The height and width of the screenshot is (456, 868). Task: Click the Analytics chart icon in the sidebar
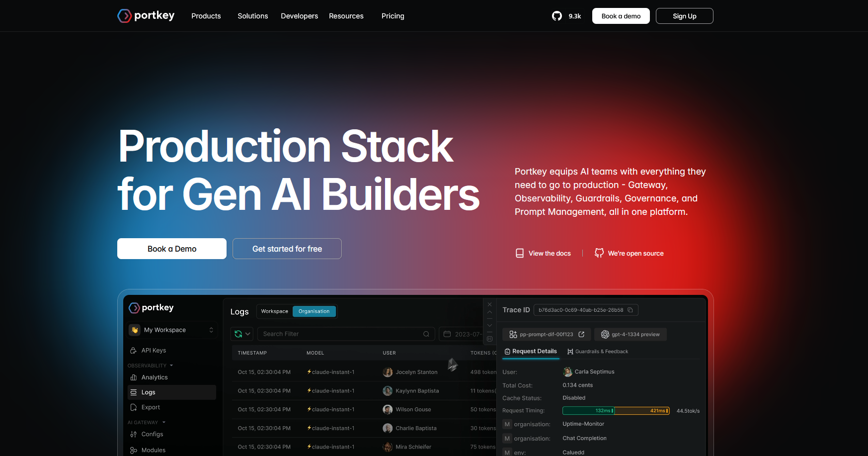pyautogui.click(x=133, y=377)
